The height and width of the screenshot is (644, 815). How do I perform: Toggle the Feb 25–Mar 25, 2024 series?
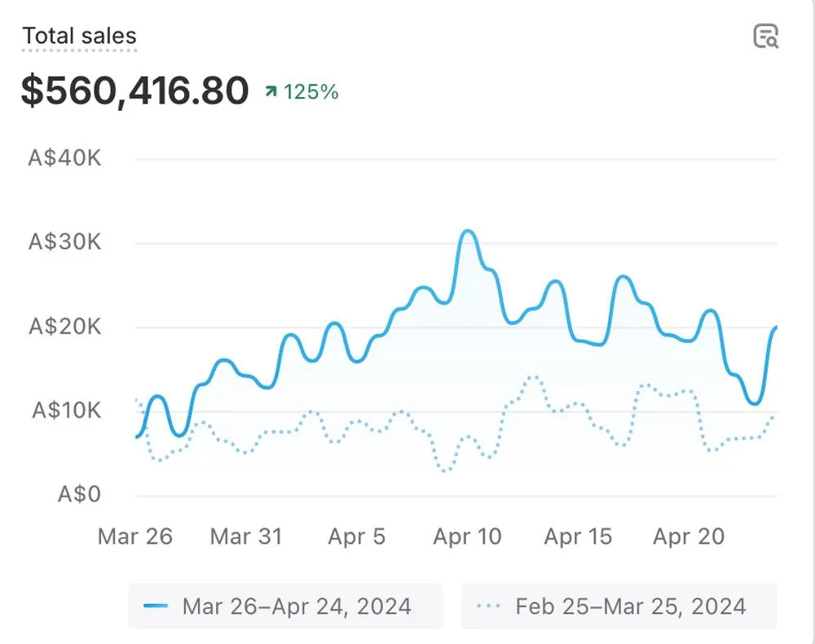tap(619, 607)
